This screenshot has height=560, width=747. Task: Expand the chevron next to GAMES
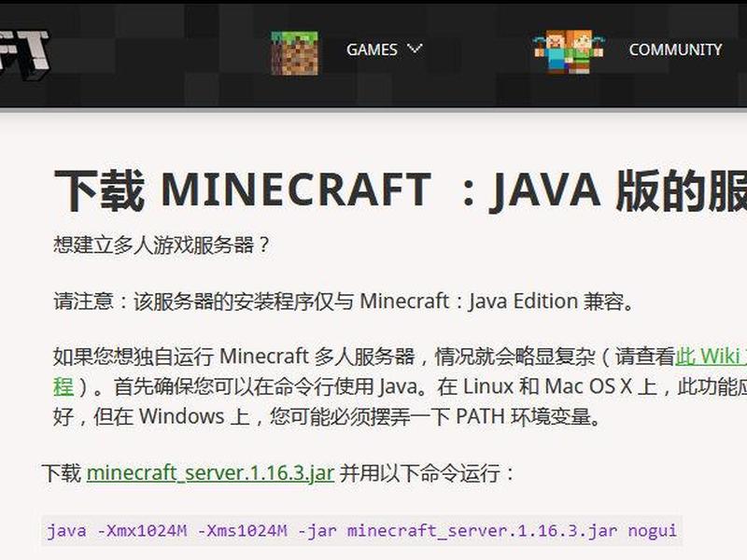415,49
